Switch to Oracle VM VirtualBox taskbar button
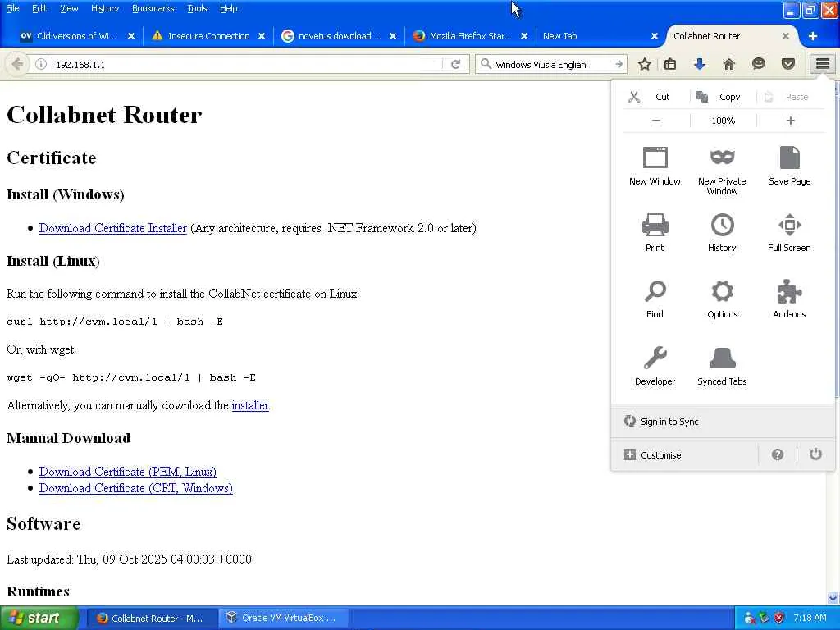The width and height of the screenshot is (840, 630). pos(284,619)
